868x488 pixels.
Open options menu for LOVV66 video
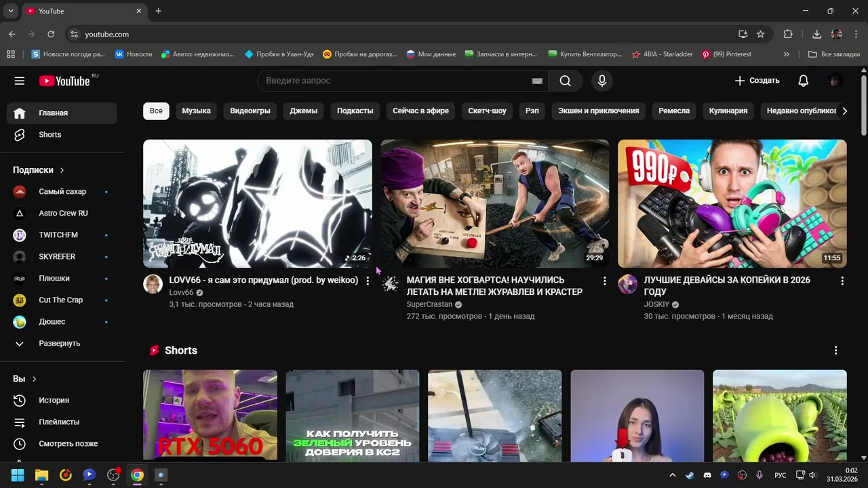tap(368, 281)
